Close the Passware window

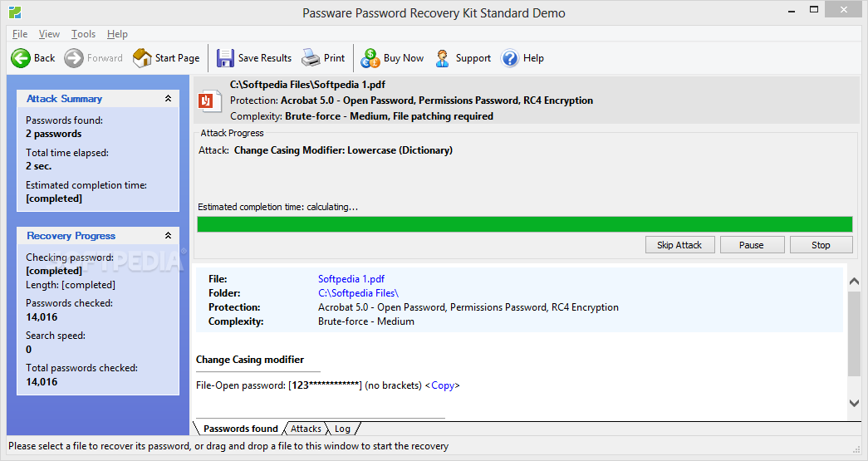843,9
